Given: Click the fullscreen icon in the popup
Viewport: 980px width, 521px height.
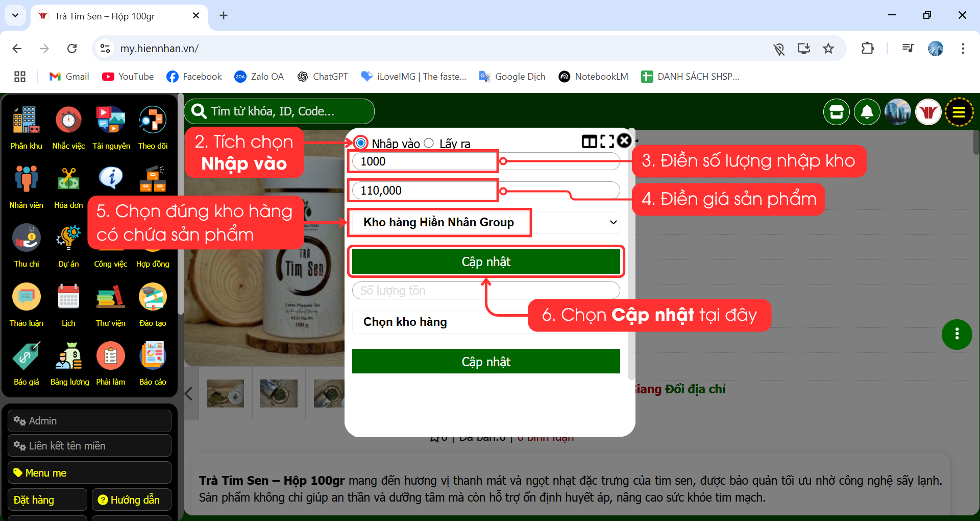Looking at the screenshot, I should click(x=607, y=141).
